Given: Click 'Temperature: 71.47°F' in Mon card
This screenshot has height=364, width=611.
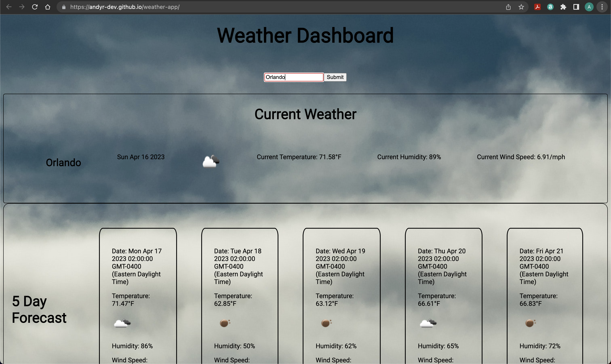Looking at the screenshot, I should pos(131,300).
